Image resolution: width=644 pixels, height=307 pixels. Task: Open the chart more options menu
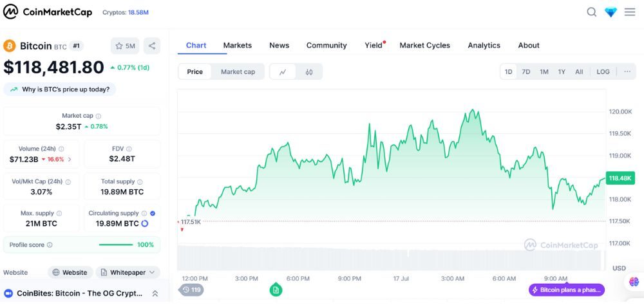pyautogui.click(x=627, y=72)
